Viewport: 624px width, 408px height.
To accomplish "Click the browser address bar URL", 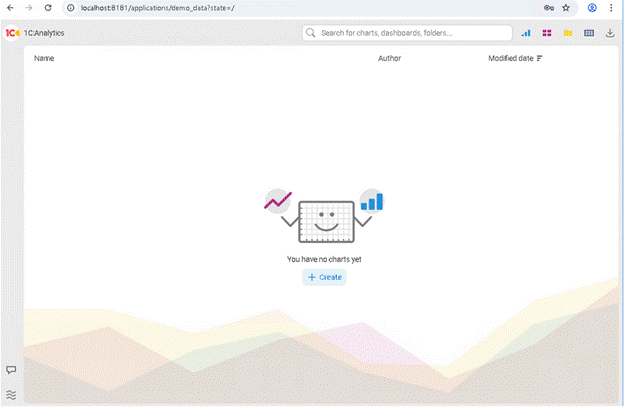I will [158, 8].
